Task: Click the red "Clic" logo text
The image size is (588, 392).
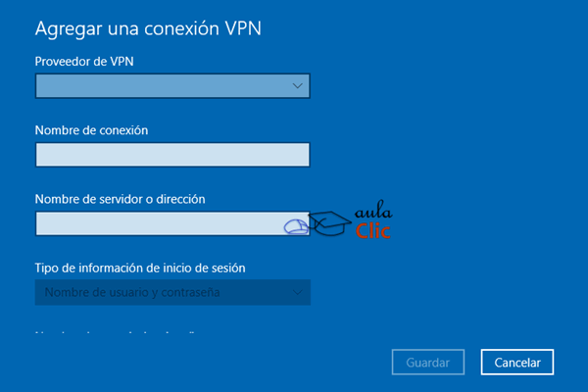Action: 372,230
